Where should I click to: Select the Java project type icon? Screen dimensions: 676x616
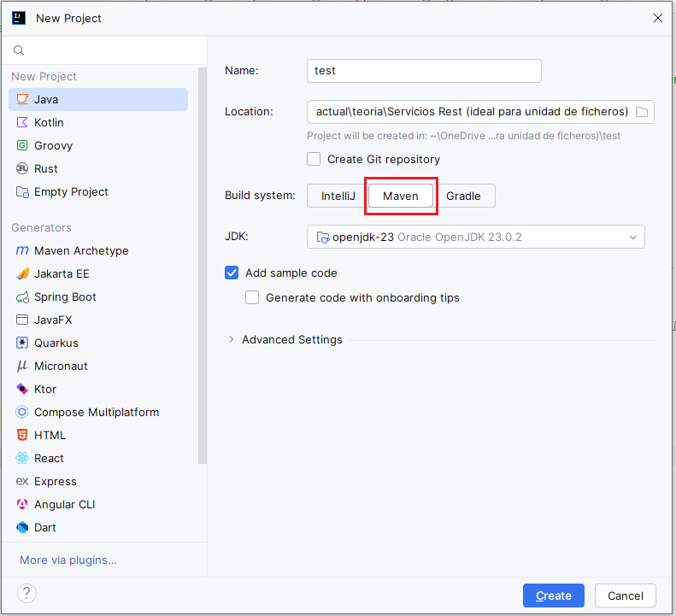tap(22, 100)
